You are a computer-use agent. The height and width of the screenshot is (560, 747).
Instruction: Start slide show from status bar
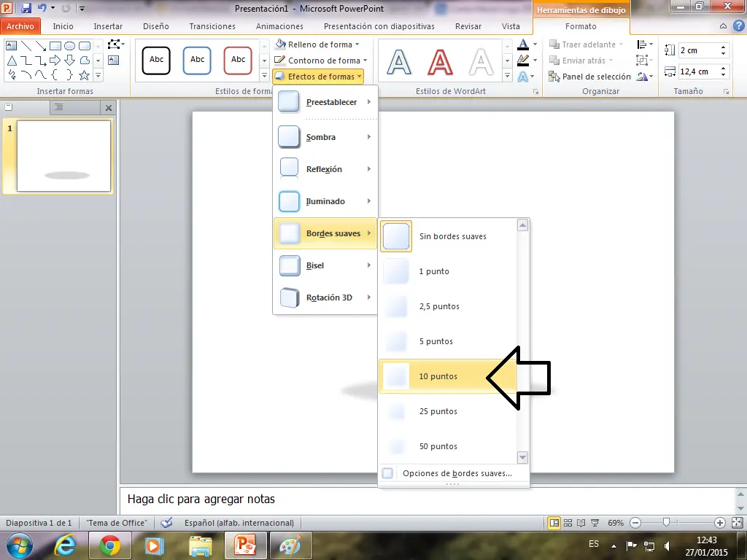pos(595,523)
